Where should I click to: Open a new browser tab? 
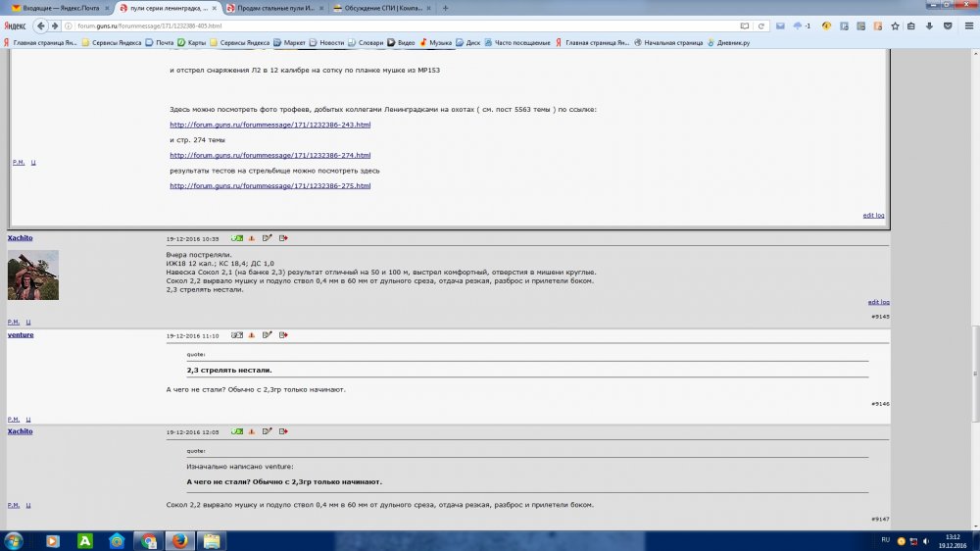(446, 8)
